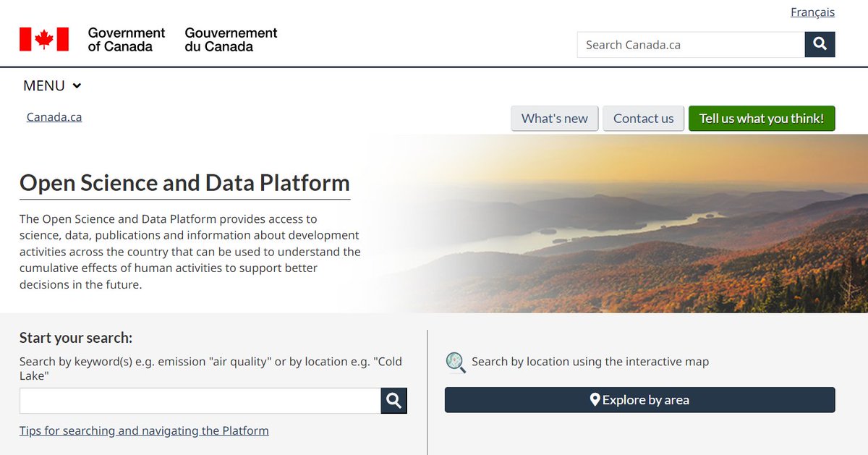This screenshot has width=868, height=455.
Task: Open the MENU navigation
Action: point(52,85)
